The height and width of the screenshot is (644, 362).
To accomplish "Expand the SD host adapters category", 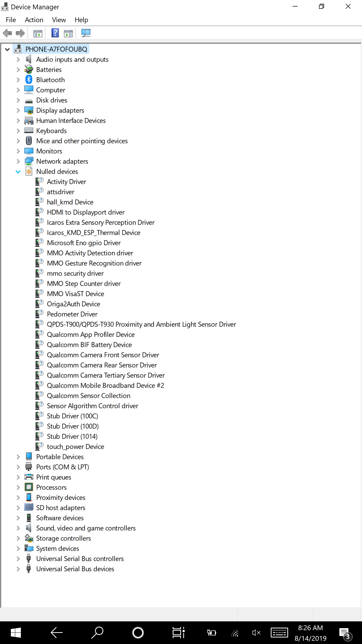I will [x=18, y=508].
